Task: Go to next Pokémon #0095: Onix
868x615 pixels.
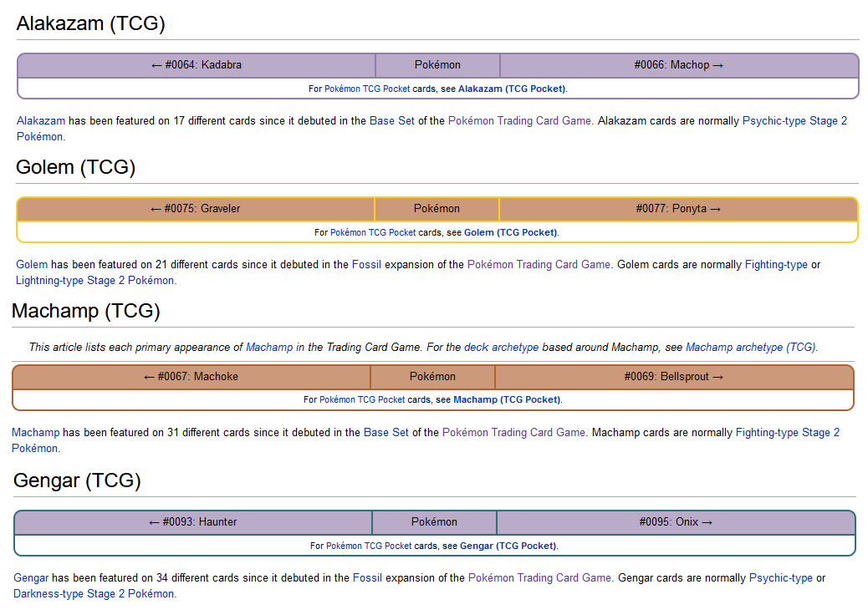Action: 676,522
